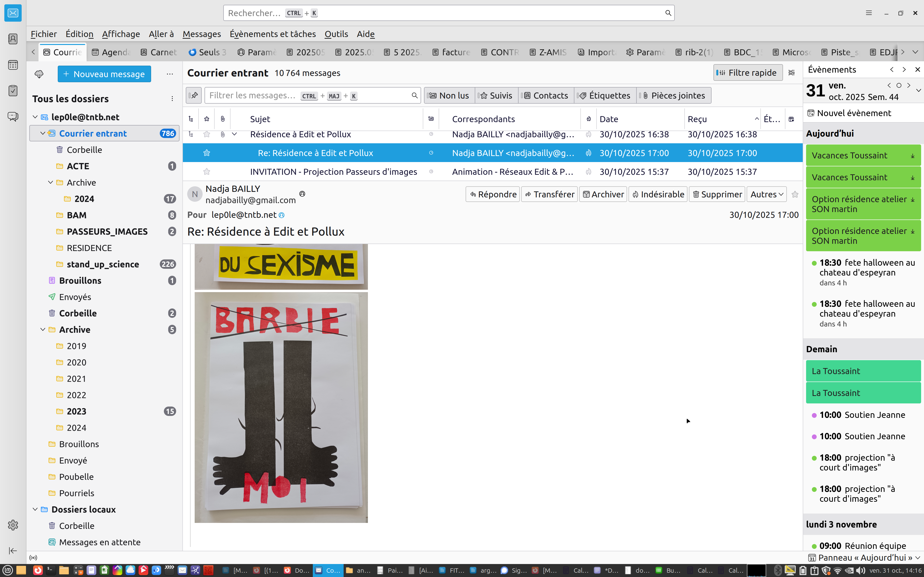Open settings gear in the left sidebar
924x577 pixels.
pos(13,525)
